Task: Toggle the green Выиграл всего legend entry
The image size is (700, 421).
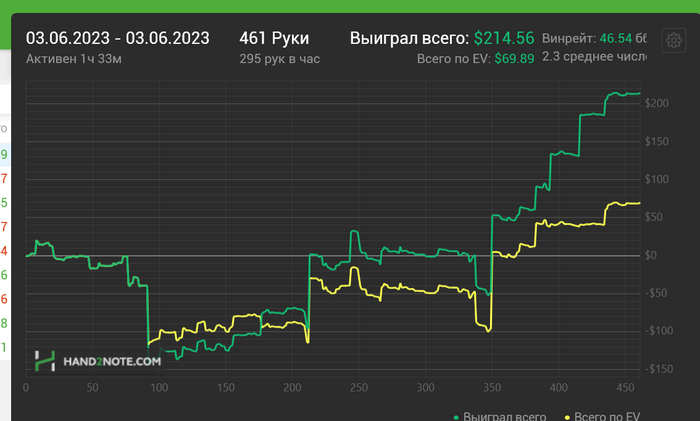Action: [x=500, y=416]
